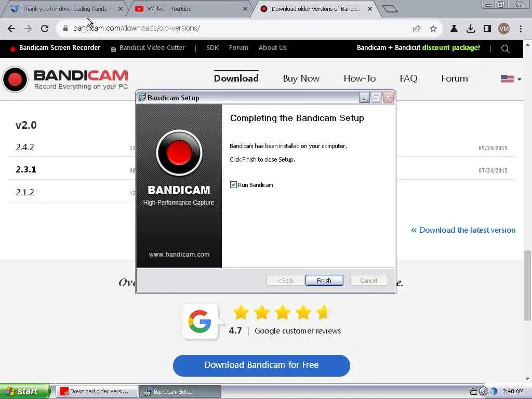Viewport: 532px width, 399px height.
Task: Select Bandicam Setup taskbar button
Action: pos(180,392)
